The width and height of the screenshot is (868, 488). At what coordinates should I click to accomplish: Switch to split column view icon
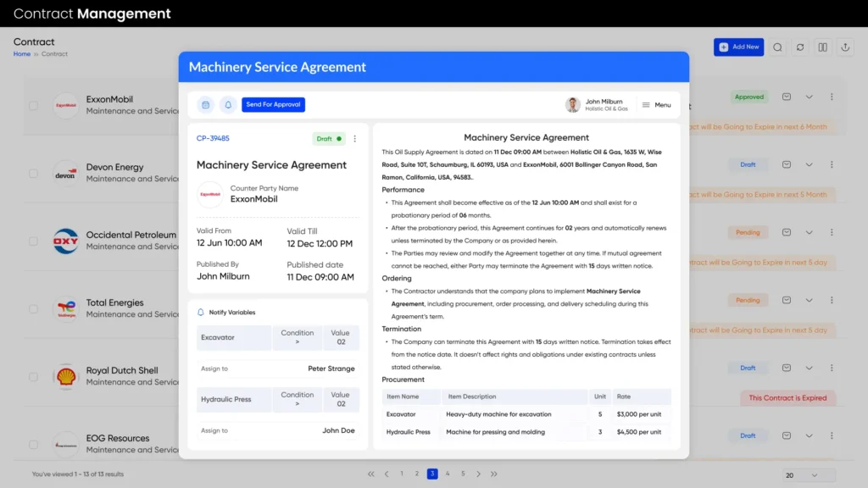[x=822, y=47]
